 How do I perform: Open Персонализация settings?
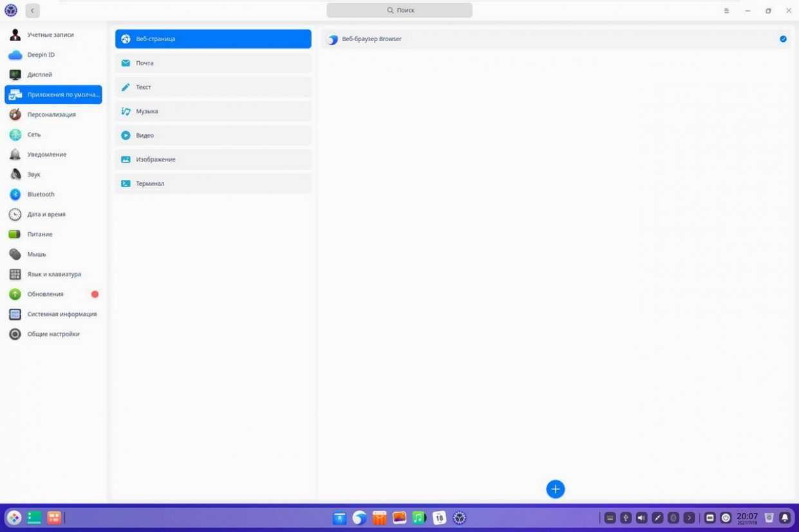coord(53,115)
